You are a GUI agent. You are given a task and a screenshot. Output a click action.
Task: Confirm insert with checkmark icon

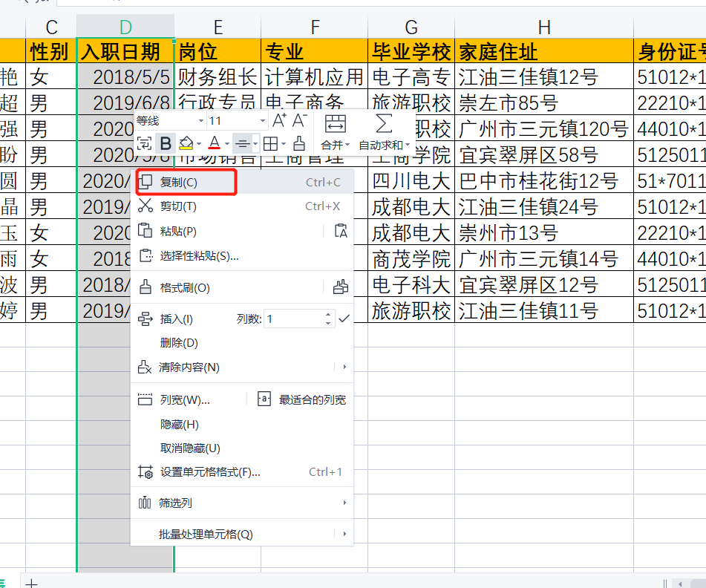(x=344, y=318)
